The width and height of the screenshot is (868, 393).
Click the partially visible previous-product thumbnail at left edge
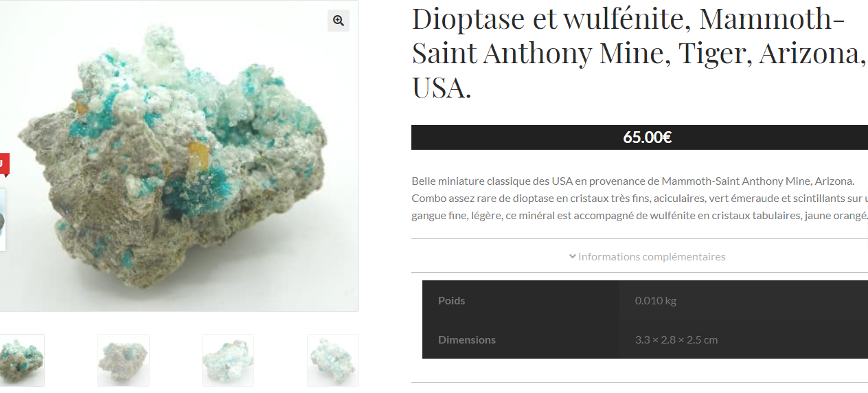coord(3,220)
